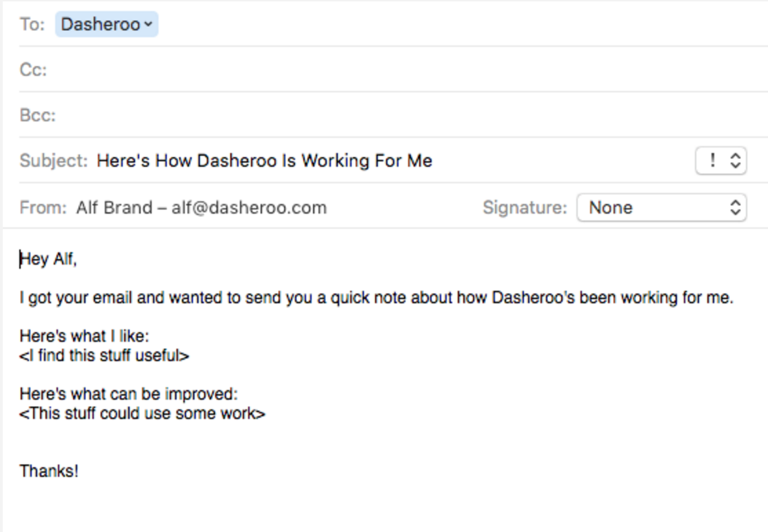This screenshot has width=768, height=532.
Task: Click the subject text about Dasheroo working
Action: click(x=264, y=161)
